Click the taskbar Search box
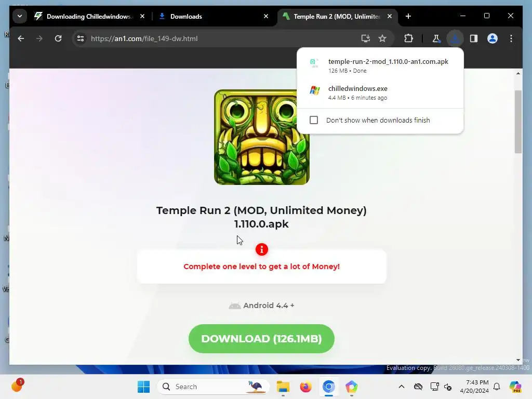 [214, 387]
